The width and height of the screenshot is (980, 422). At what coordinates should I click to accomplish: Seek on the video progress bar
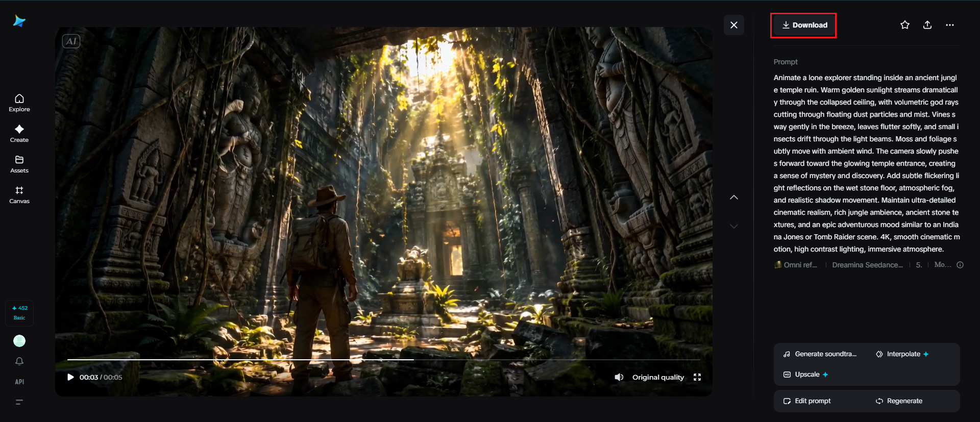(x=384, y=360)
